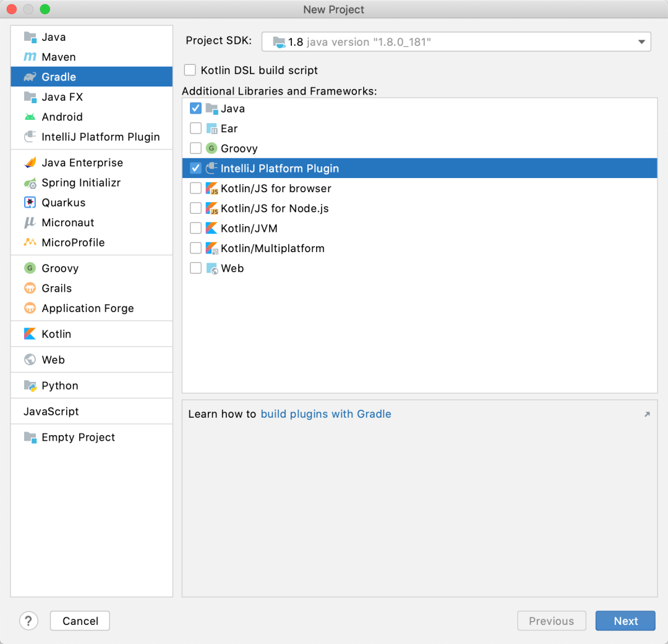Viewport: 668px width, 644px height.
Task: Select Application Forge label
Action: [x=88, y=308]
